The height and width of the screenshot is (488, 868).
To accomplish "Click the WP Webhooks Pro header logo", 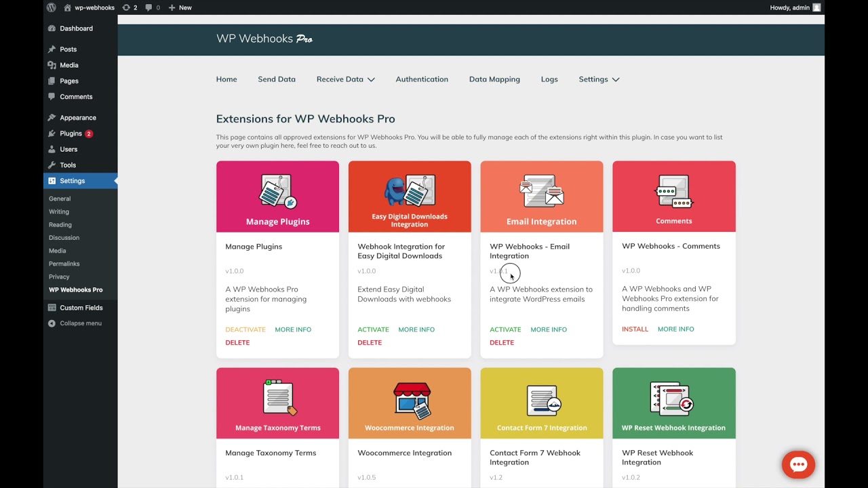I will [x=264, y=39].
